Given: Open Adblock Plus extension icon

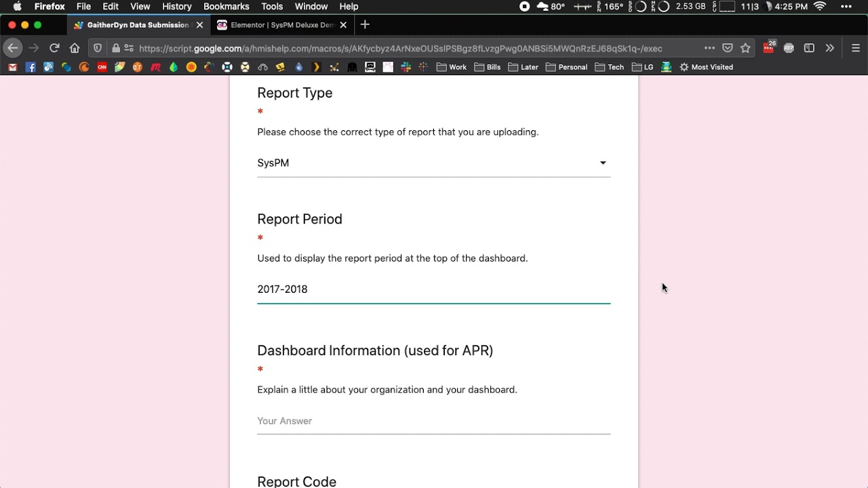Looking at the screenshot, I should coord(789,48).
